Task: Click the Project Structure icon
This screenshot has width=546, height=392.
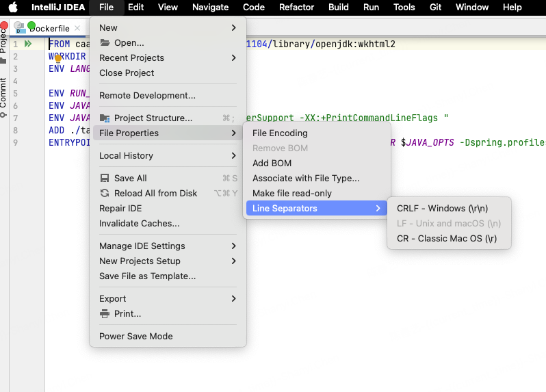Action: (x=105, y=118)
